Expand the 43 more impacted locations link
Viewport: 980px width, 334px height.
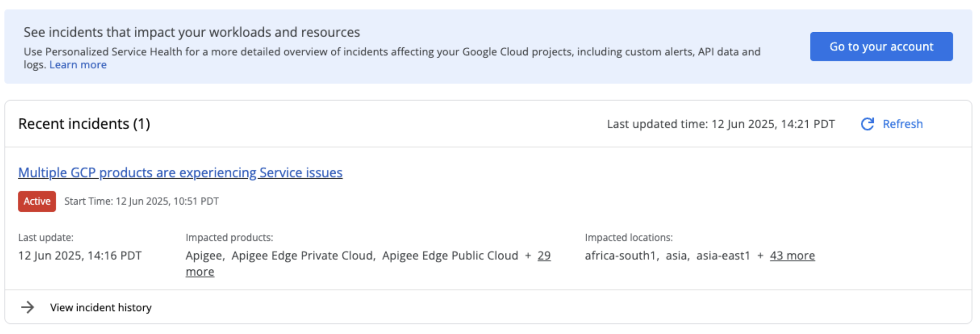coord(792,256)
